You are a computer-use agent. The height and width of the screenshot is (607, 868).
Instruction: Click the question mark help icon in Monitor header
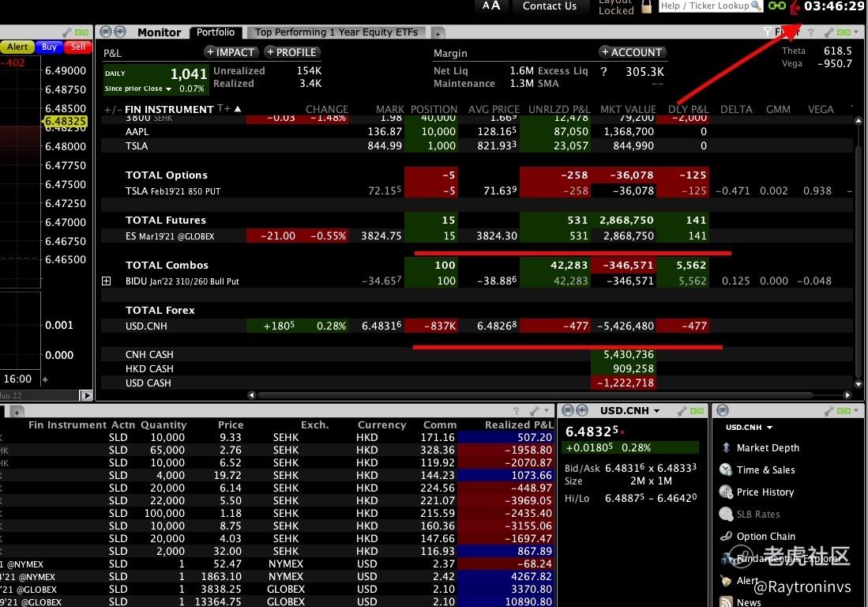(811, 32)
